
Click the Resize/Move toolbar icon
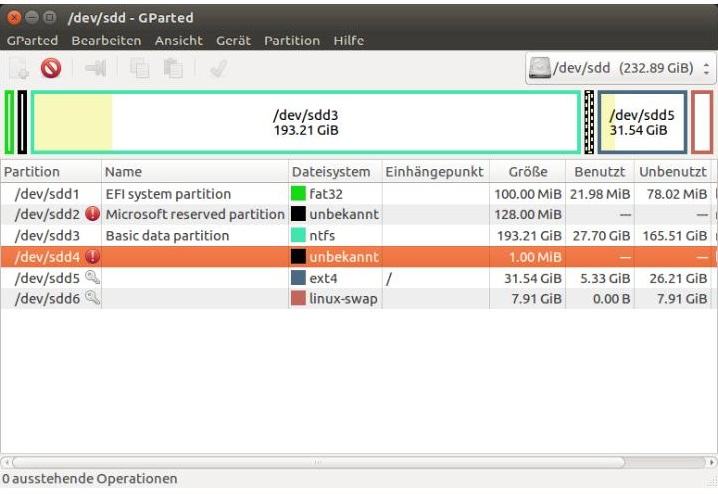coord(96,69)
